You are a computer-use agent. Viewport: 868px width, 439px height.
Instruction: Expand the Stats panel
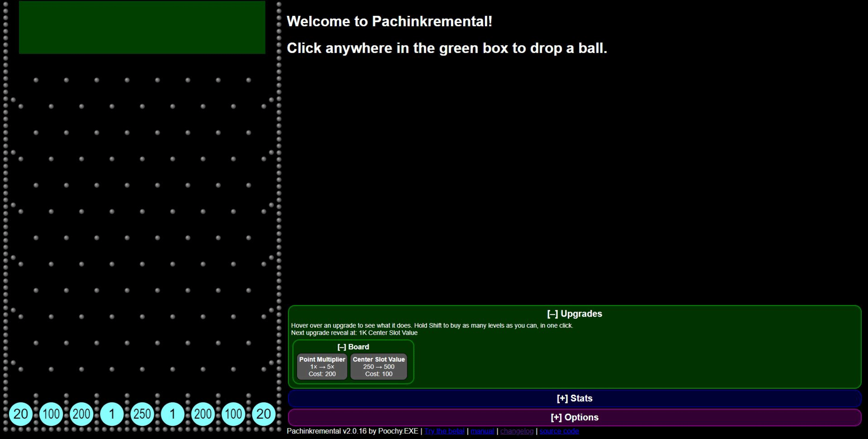pos(574,398)
